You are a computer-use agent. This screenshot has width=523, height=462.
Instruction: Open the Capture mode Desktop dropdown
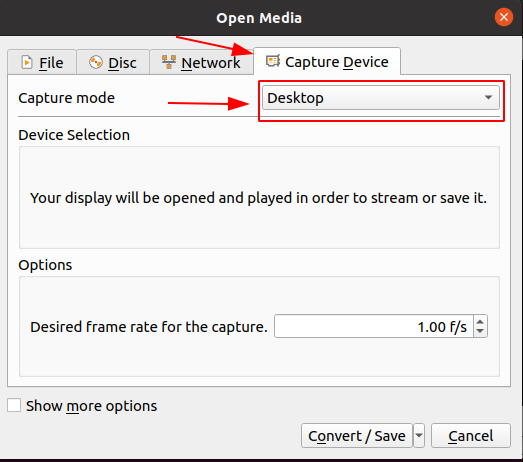pos(381,98)
